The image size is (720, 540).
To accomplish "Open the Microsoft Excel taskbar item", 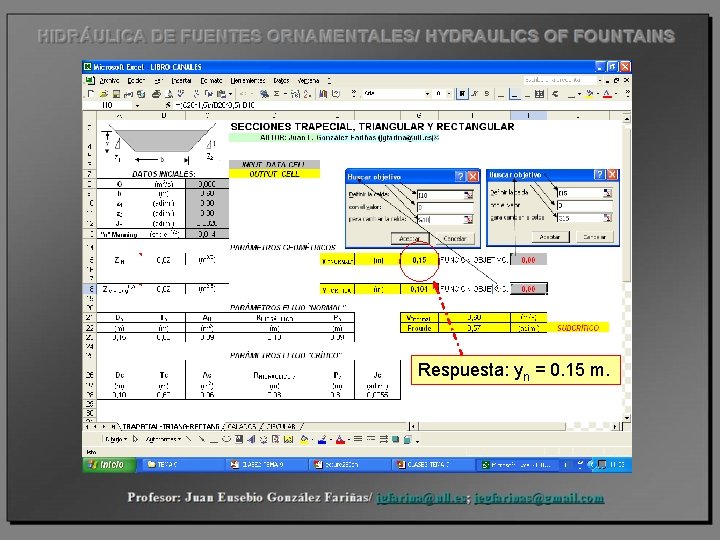I will tap(518, 465).
